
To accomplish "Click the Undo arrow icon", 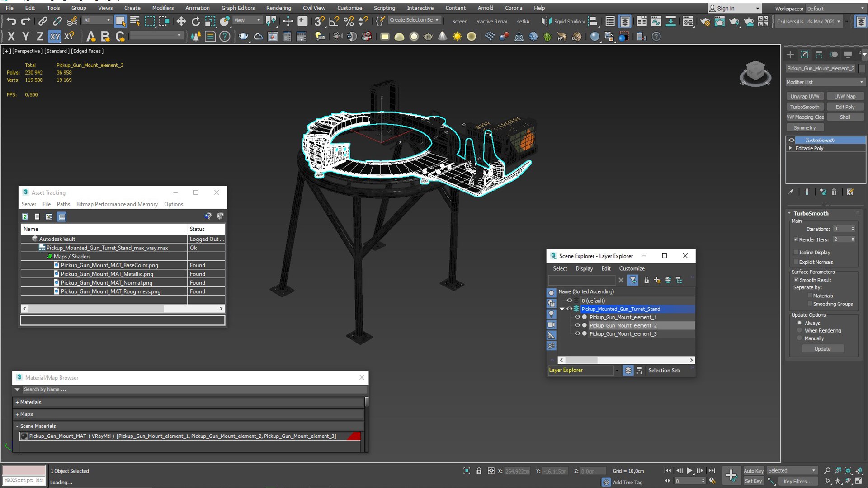I will tap(11, 21).
